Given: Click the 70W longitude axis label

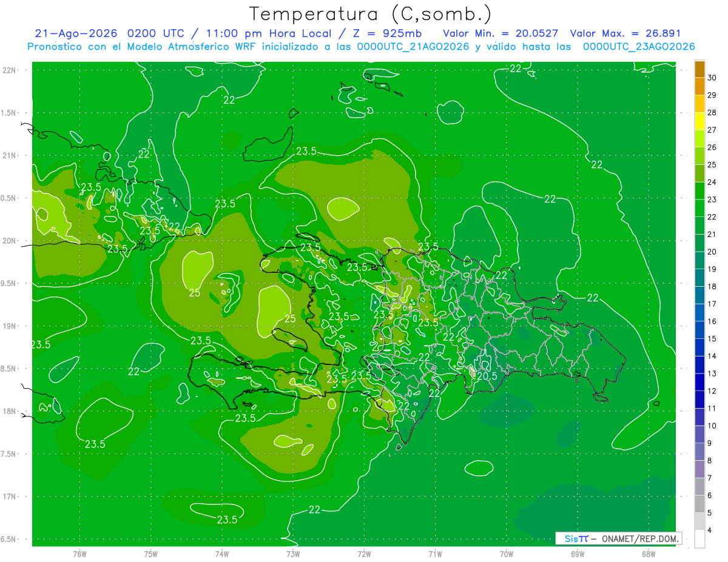Looking at the screenshot, I should pyautogui.click(x=506, y=554).
